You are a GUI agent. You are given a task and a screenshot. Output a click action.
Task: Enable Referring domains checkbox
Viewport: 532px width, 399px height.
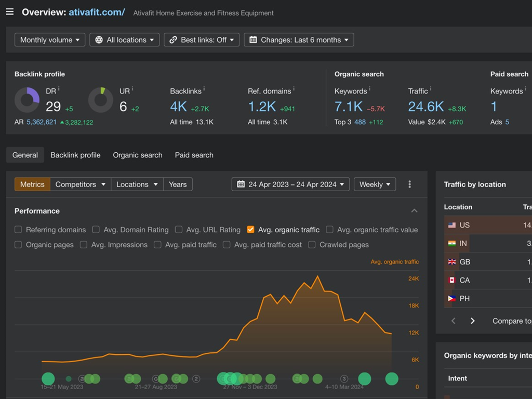click(18, 230)
